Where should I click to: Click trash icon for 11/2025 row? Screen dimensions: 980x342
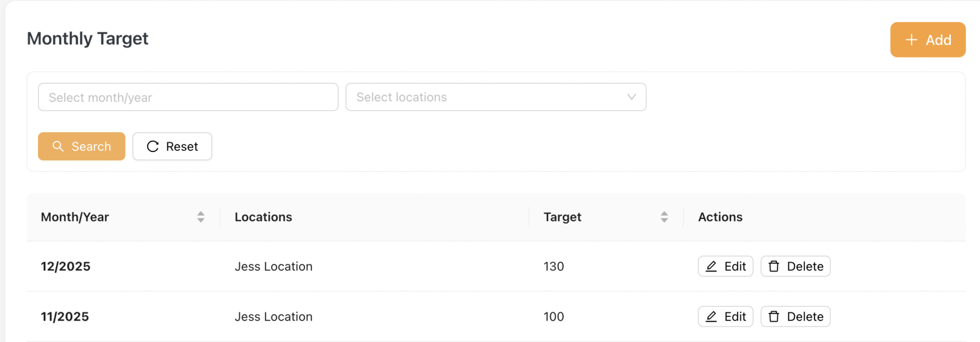(x=774, y=316)
